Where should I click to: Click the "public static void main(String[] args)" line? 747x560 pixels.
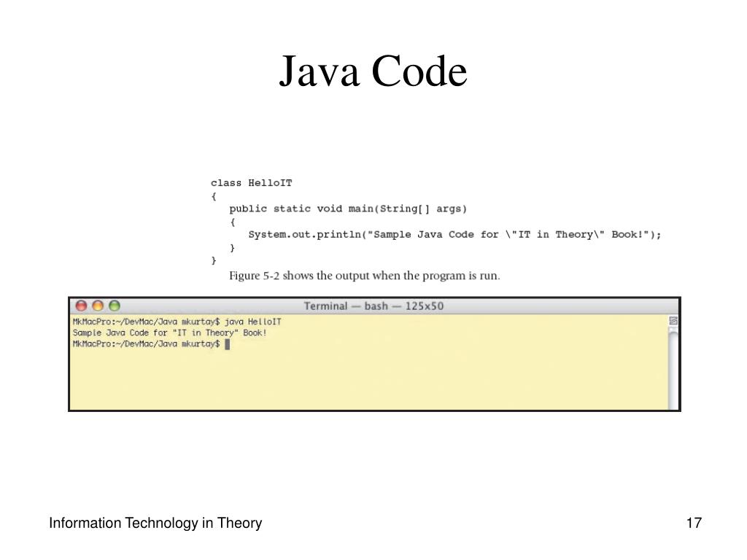pyautogui.click(x=348, y=209)
